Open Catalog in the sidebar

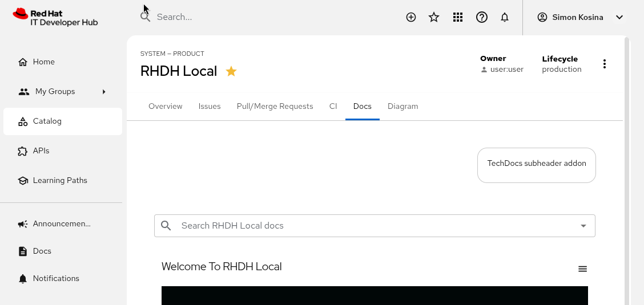[x=47, y=121]
